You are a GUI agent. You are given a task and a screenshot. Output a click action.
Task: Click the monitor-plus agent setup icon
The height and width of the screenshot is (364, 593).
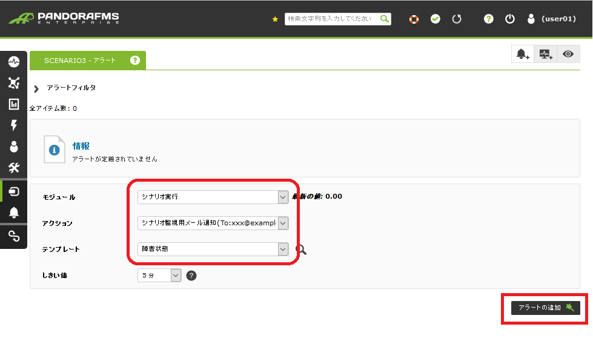pos(546,54)
